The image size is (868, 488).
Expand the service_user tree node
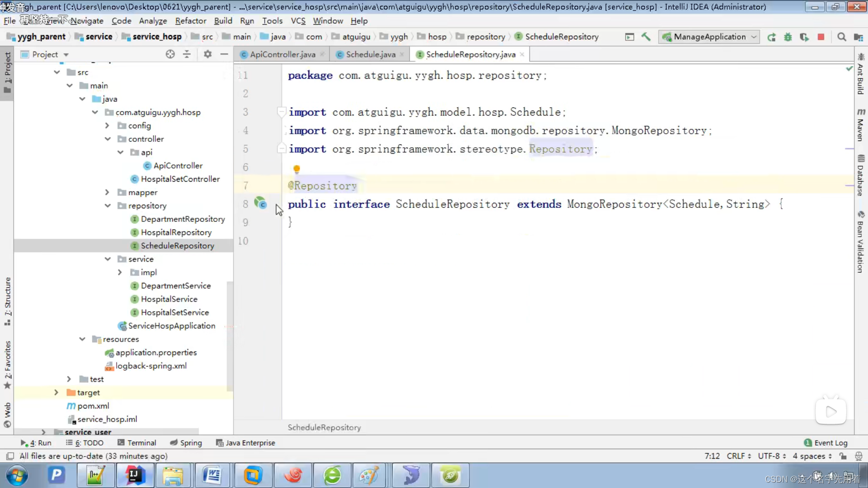43,432
